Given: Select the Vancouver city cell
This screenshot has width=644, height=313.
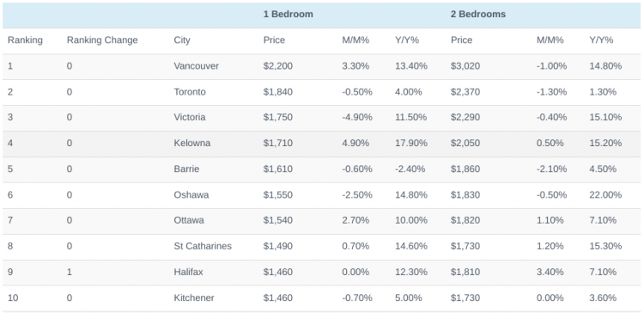Looking at the screenshot, I should click(x=197, y=66).
